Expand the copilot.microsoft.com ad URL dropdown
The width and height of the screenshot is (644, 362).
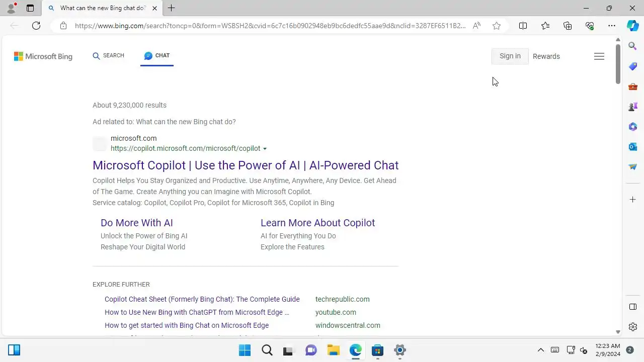click(265, 149)
